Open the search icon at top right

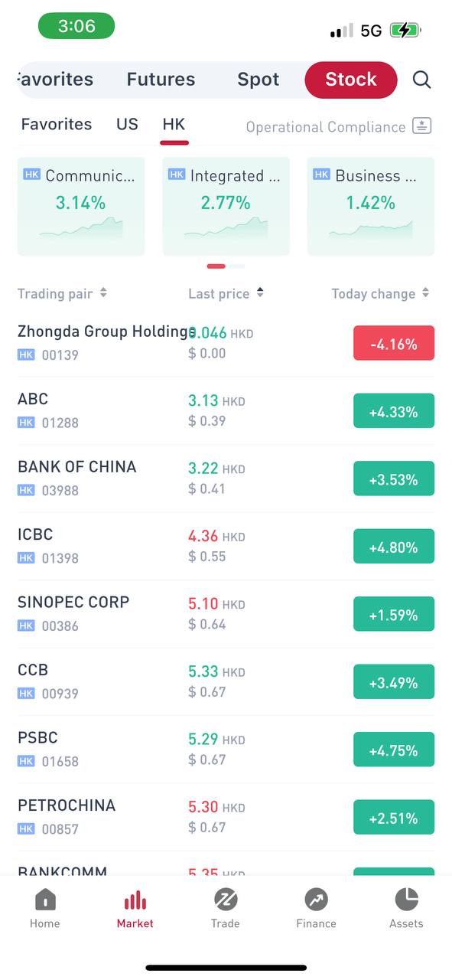pyautogui.click(x=421, y=79)
